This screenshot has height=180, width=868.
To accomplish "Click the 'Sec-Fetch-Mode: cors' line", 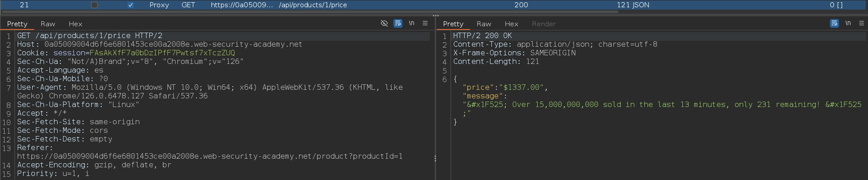I will click(x=63, y=131).
